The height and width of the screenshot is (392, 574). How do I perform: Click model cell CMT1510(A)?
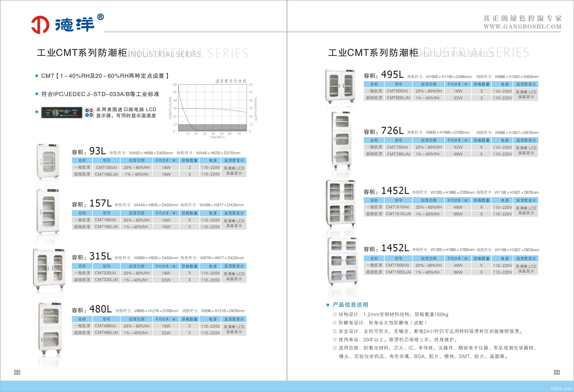(398, 207)
